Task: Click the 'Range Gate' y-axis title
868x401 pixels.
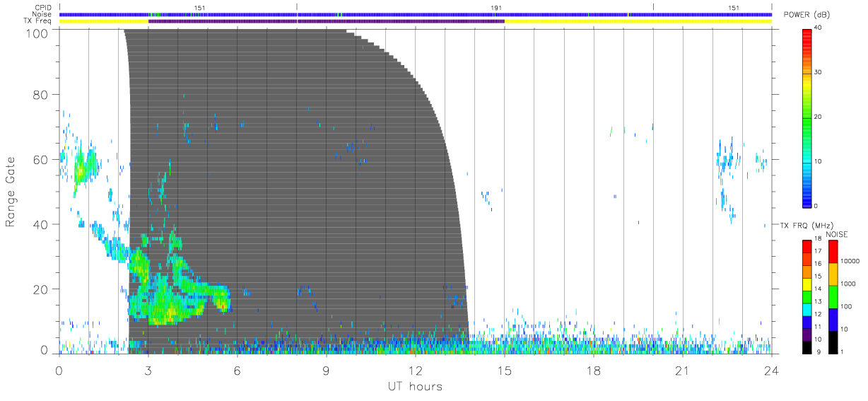Action: point(11,192)
